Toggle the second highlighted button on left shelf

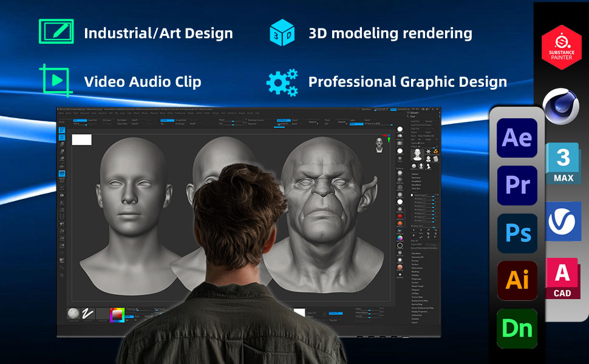point(62,138)
